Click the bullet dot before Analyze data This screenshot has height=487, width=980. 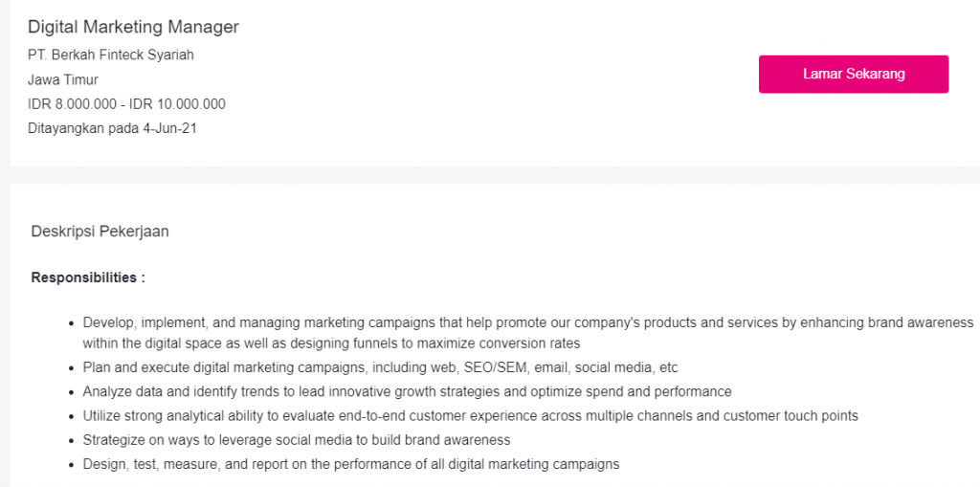tap(72, 392)
